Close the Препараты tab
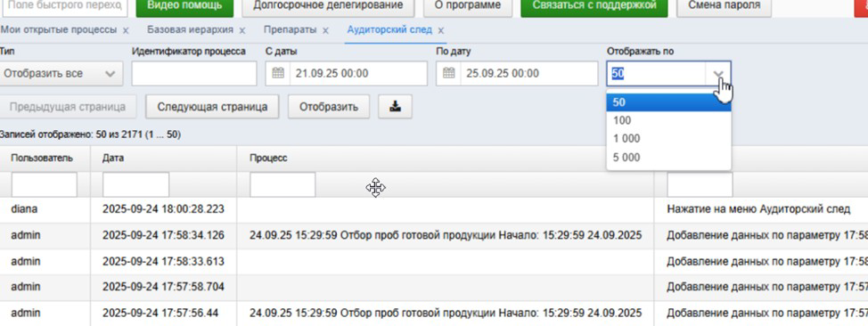The image size is (868, 326). point(325,30)
